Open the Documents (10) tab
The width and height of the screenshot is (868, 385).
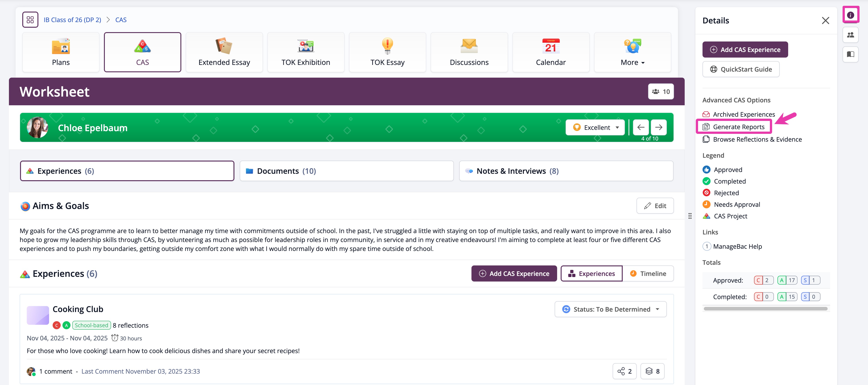click(x=346, y=171)
